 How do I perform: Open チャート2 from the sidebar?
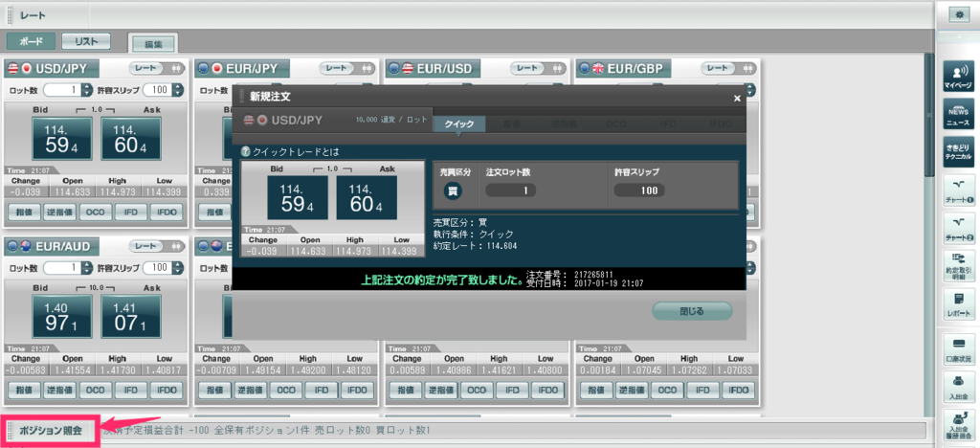click(x=958, y=228)
